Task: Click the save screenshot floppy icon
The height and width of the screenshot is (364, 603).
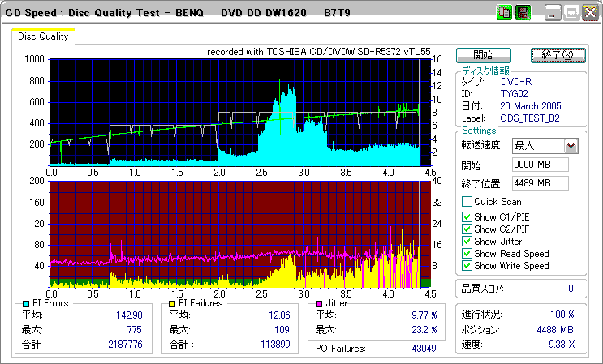Action: click(x=523, y=13)
